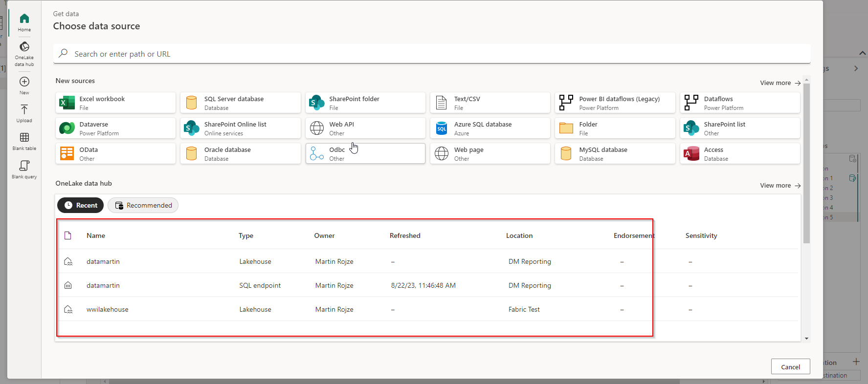The image size is (868, 384).
Task: Switch to the Recommended tab
Action: tap(143, 205)
